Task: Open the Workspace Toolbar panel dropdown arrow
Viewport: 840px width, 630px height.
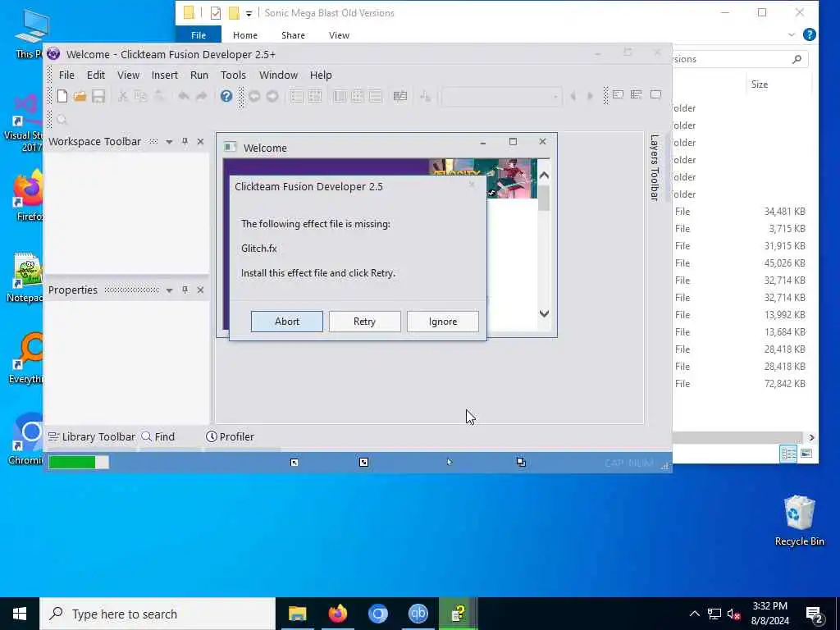Action: point(169,142)
